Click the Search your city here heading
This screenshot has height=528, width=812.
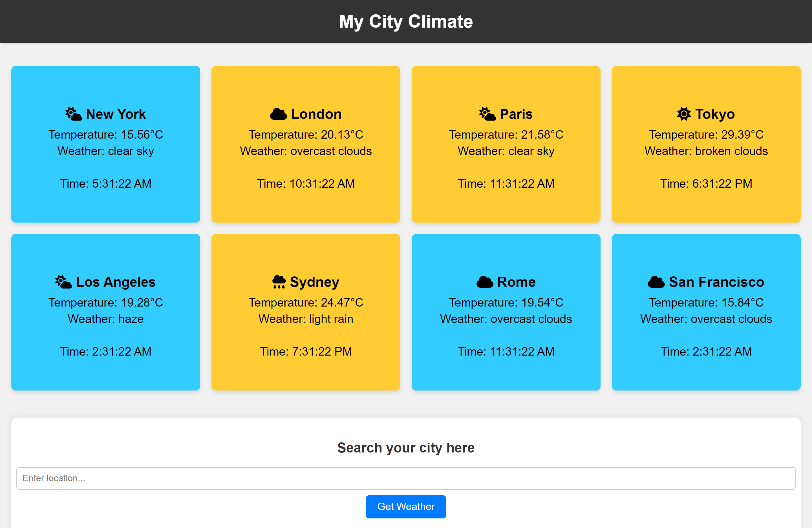[406, 447]
